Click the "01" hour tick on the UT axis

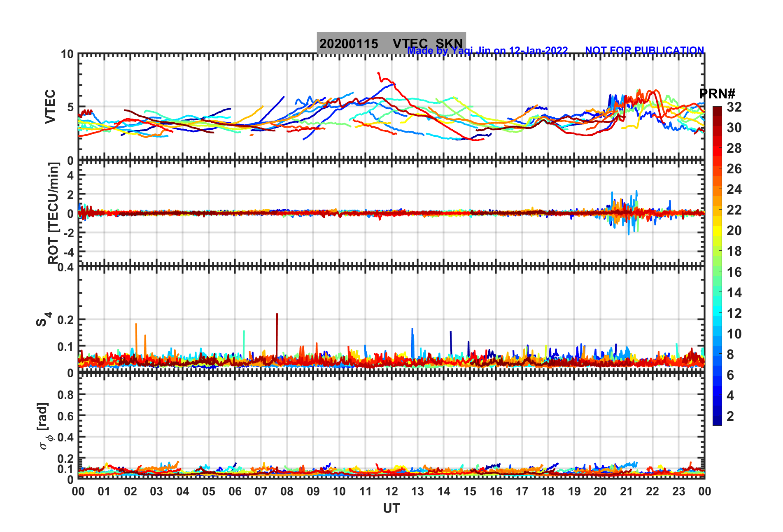click(104, 491)
